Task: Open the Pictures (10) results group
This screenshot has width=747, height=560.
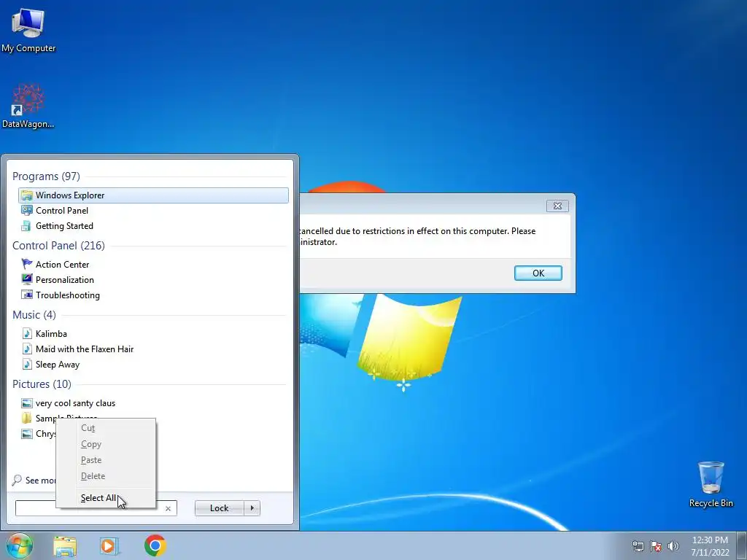Action: coord(42,384)
